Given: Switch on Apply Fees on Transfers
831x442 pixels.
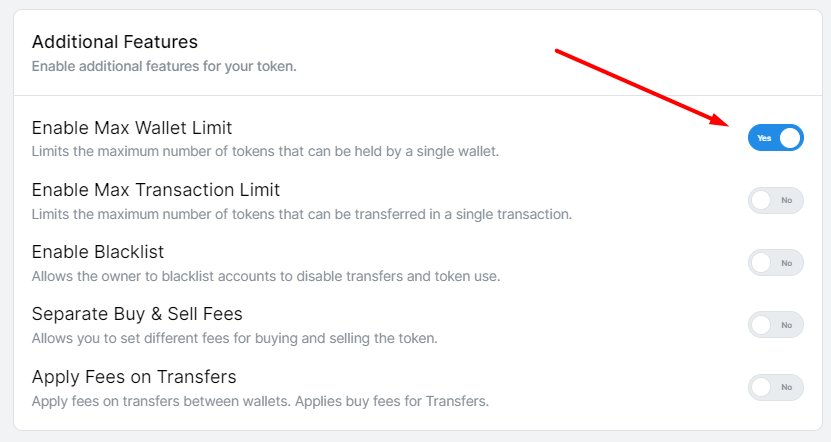Looking at the screenshot, I should click(x=775, y=387).
